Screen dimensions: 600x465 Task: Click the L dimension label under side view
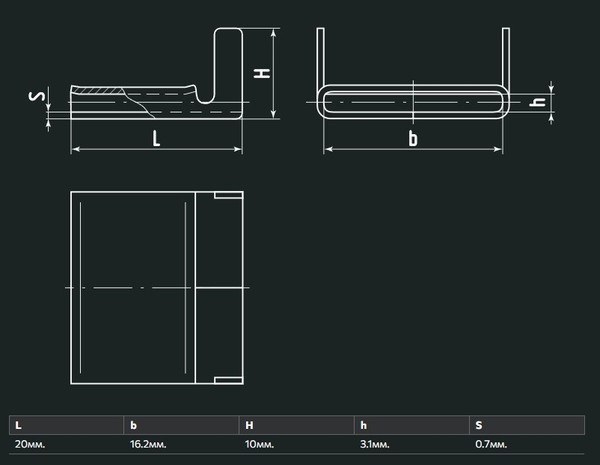pyautogui.click(x=155, y=139)
